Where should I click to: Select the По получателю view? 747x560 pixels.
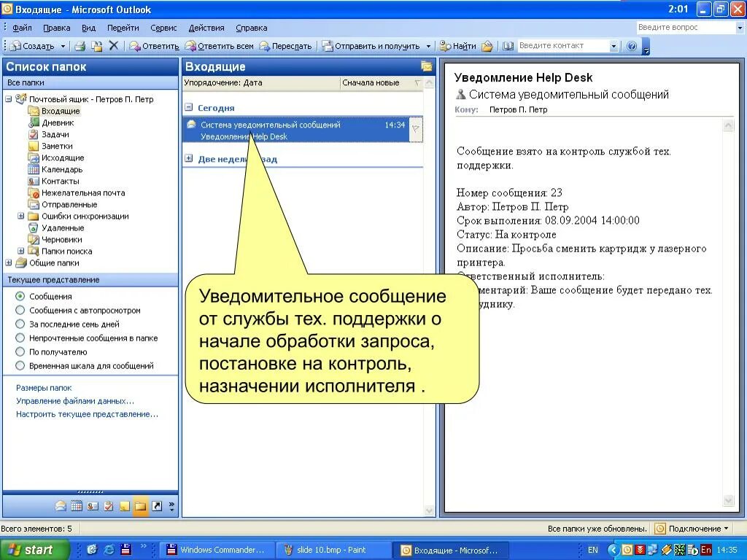point(20,352)
